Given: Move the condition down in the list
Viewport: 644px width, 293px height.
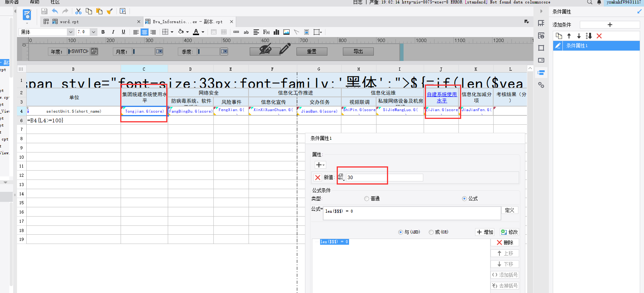Looking at the screenshot, I should (x=579, y=36).
